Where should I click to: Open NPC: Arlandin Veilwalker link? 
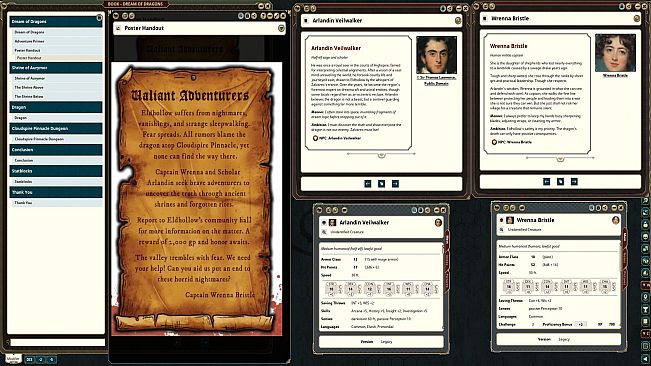tap(337, 138)
